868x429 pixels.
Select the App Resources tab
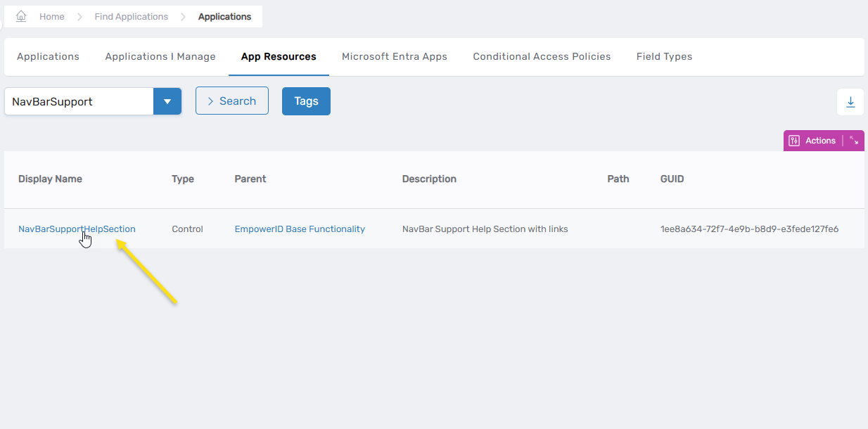click(279, 56)
